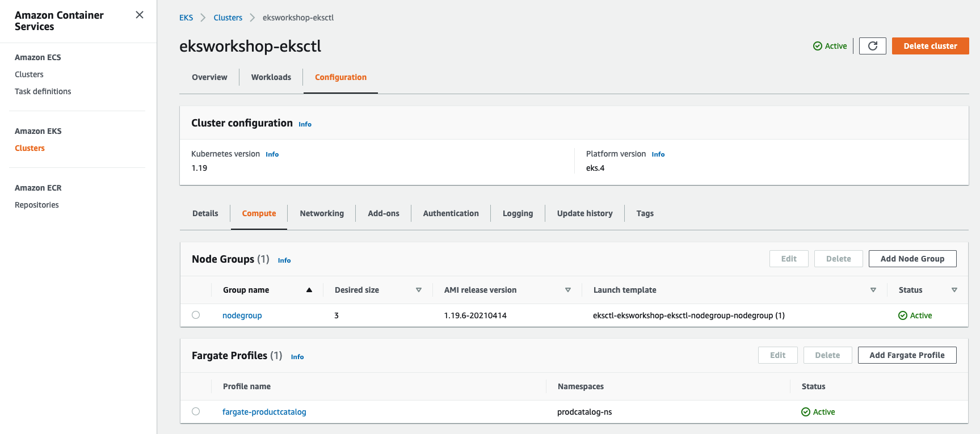Click the Node Groups Edit button
The height and width of the screenshot is (434, 980).
point(789,259)
